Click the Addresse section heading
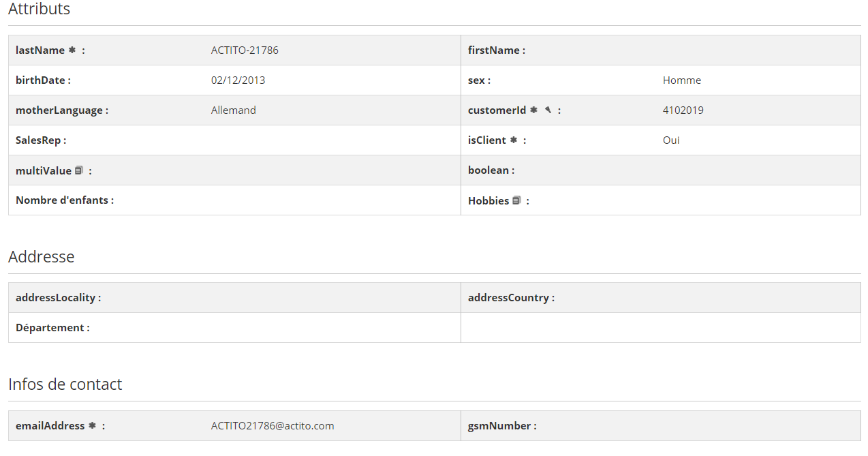Screen dimensions: 868x456 click(42, 257)
